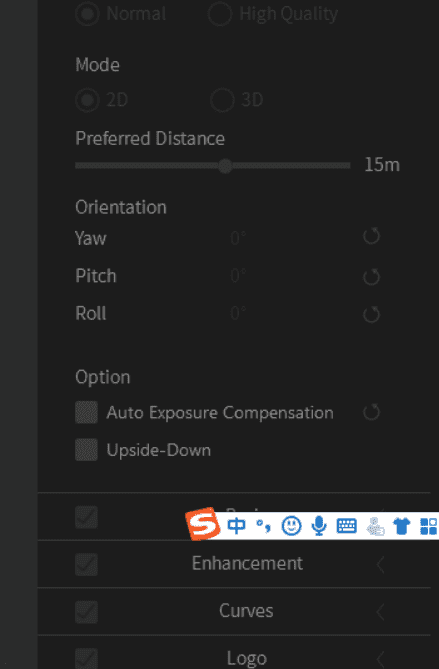Screen dimensions: 439x669
Task: Reset the Roll orientation value
Action: (x=371, y=314)
